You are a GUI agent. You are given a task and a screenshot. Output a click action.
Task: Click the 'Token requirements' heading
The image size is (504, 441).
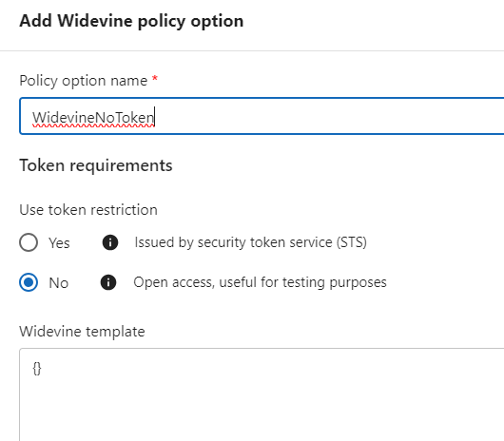96,165
